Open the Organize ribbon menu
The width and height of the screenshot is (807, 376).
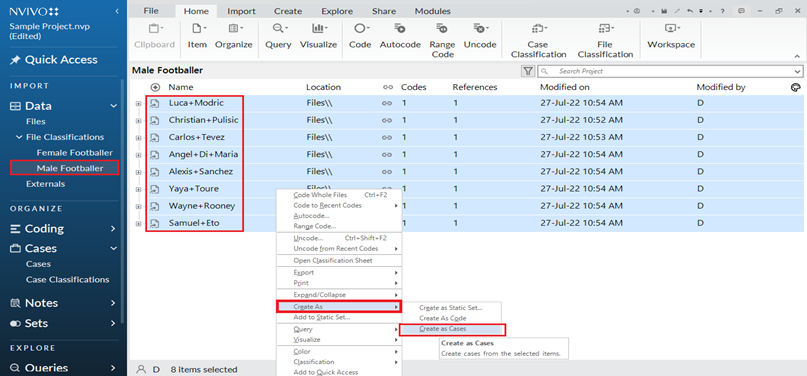pyautogui.click(x=234, y=36)
